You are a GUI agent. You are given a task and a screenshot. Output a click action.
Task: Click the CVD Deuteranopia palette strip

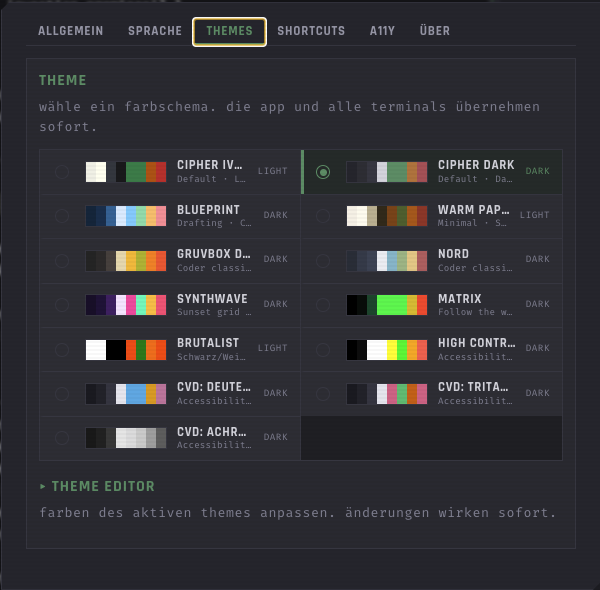click(x=126, y=393)
